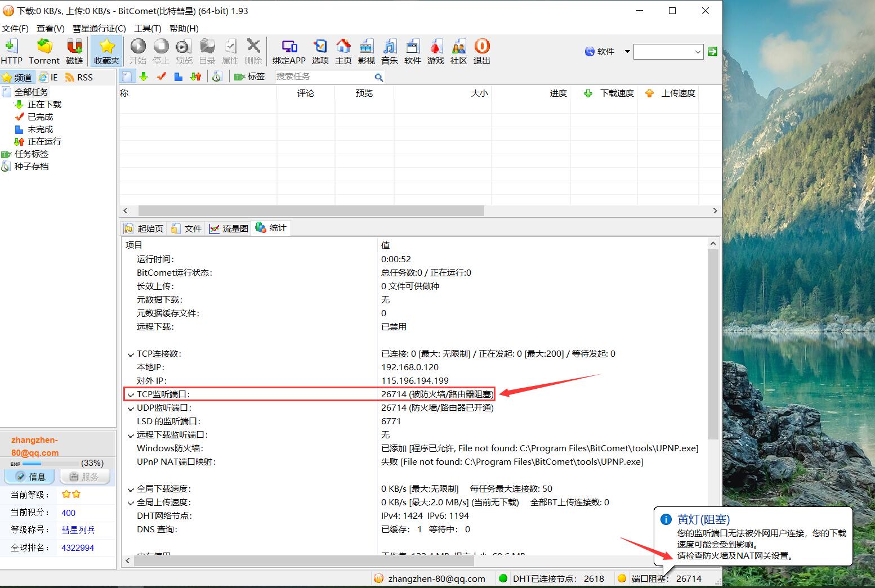
Task: Click the 停止 stop task icon
Action: (x=161, y=52)
